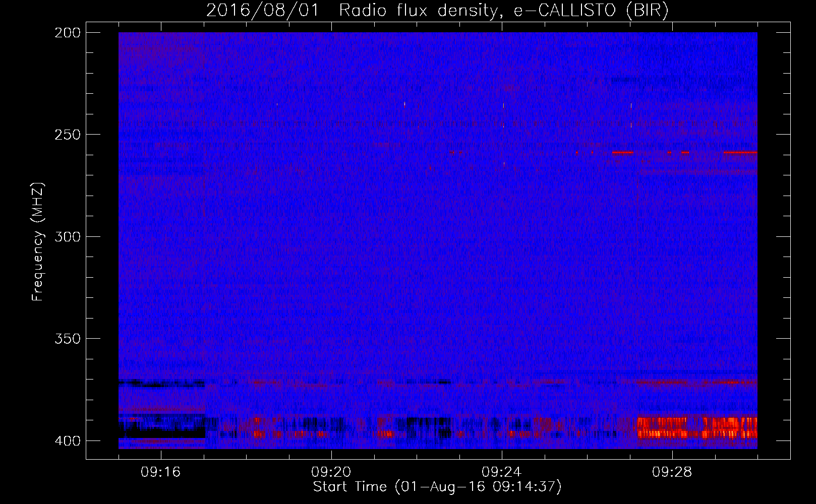Select the 'Frequency (MHZ)' y-axis label
Image resolution: width=816 pixels, height=504 pixels.
(x=38, y=241)
